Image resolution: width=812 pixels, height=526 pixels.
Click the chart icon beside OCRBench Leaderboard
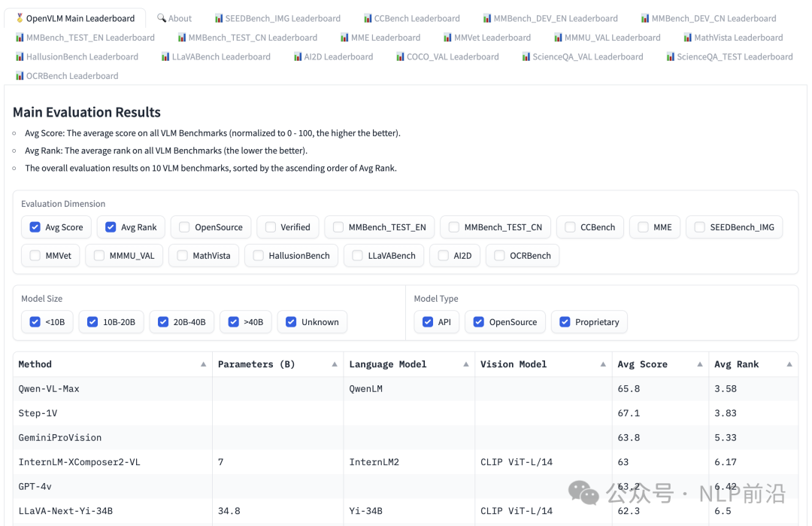[20, 76]
